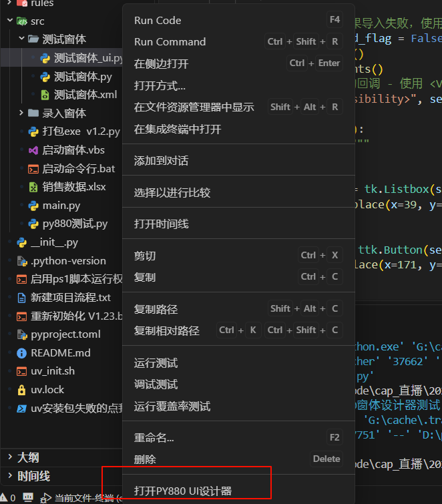Image resolution: width=442 pixels, height=504 pixels.
Task: Click the file icon beside pyproject.toml
Action: (x=22, y=334)
